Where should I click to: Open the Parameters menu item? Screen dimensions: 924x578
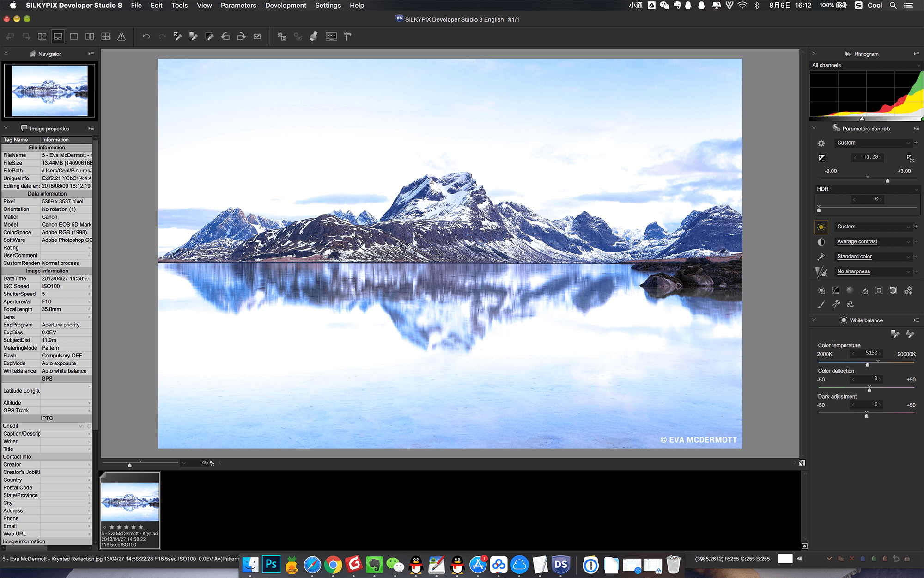(238, 6)
